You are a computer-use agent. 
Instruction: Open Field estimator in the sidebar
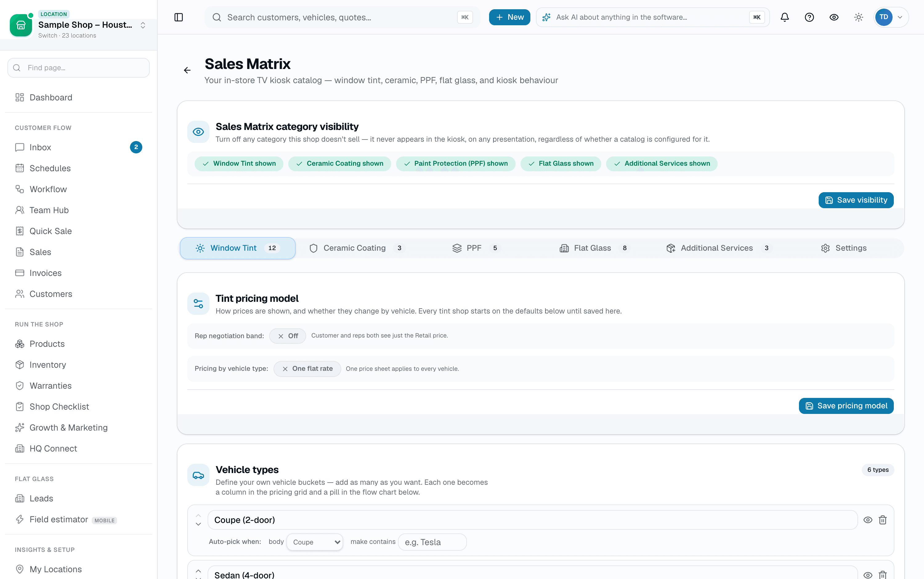click(79, 519)
